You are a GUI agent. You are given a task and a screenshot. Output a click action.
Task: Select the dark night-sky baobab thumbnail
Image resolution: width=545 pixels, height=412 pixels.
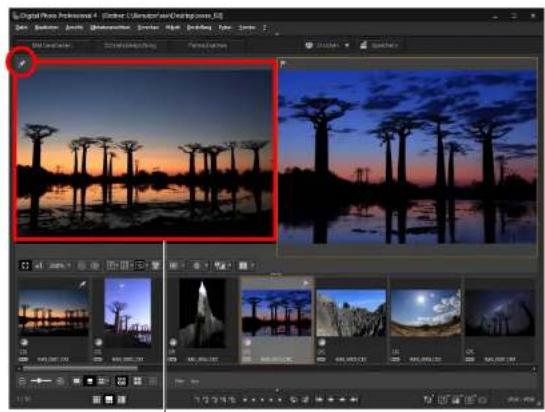500,313
